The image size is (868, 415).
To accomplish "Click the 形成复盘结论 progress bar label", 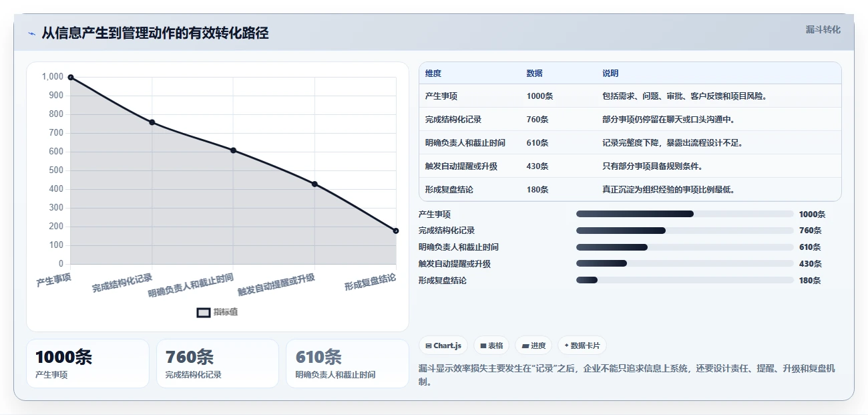I will click(x=443, y=281).
